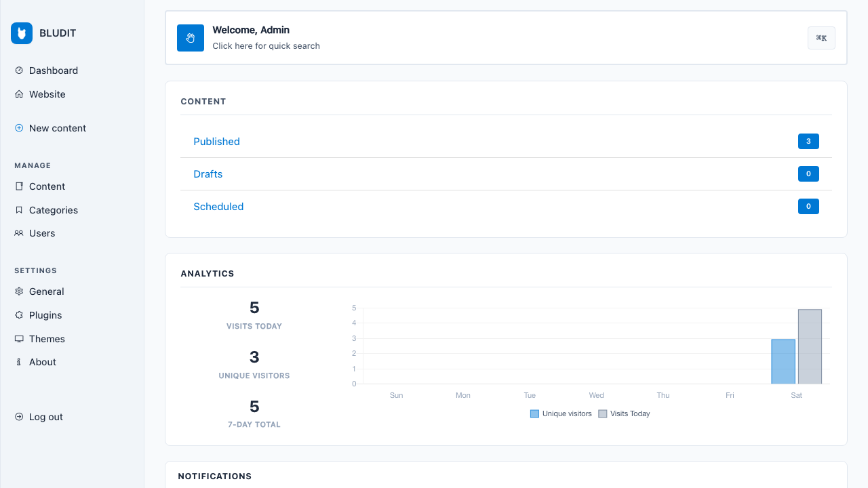Click the ⌘K quick search shortcut button

coord(821,38)
